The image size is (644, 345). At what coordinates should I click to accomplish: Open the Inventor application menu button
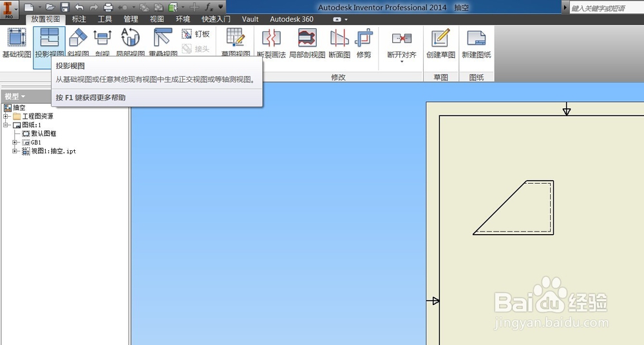coord(10,9)
